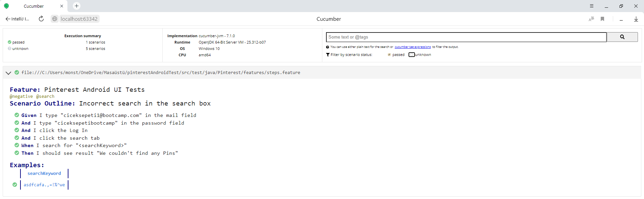Click the Examples heading

tap(27, 165)
